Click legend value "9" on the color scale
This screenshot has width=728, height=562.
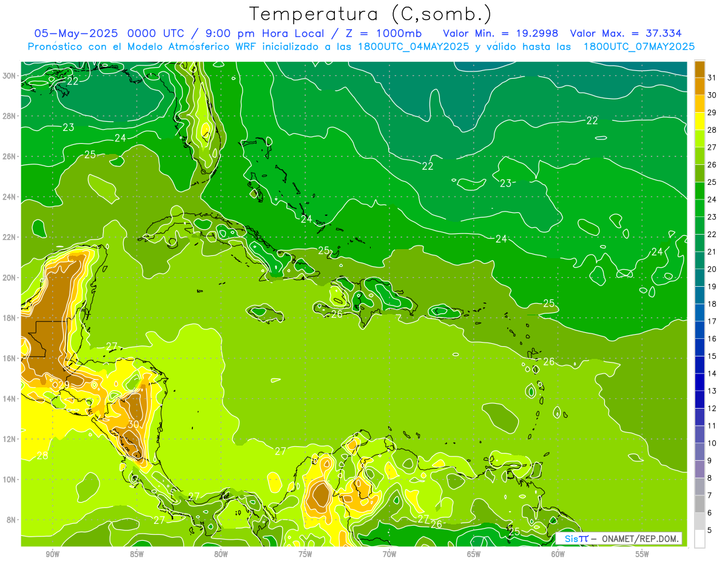710,461
